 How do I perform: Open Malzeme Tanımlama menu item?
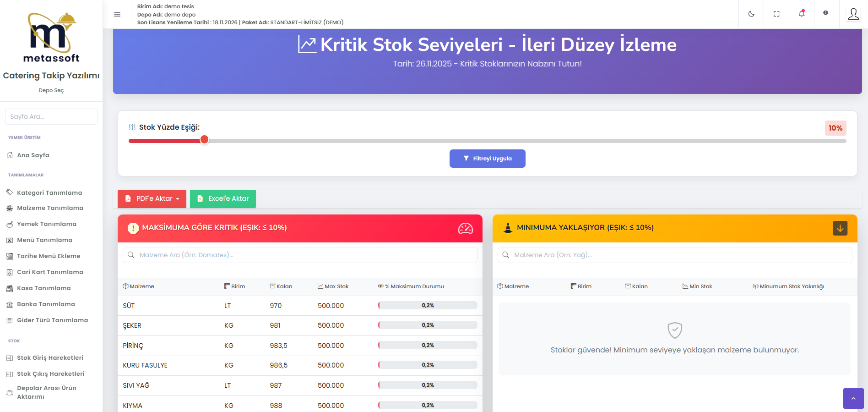coord(50,208)
